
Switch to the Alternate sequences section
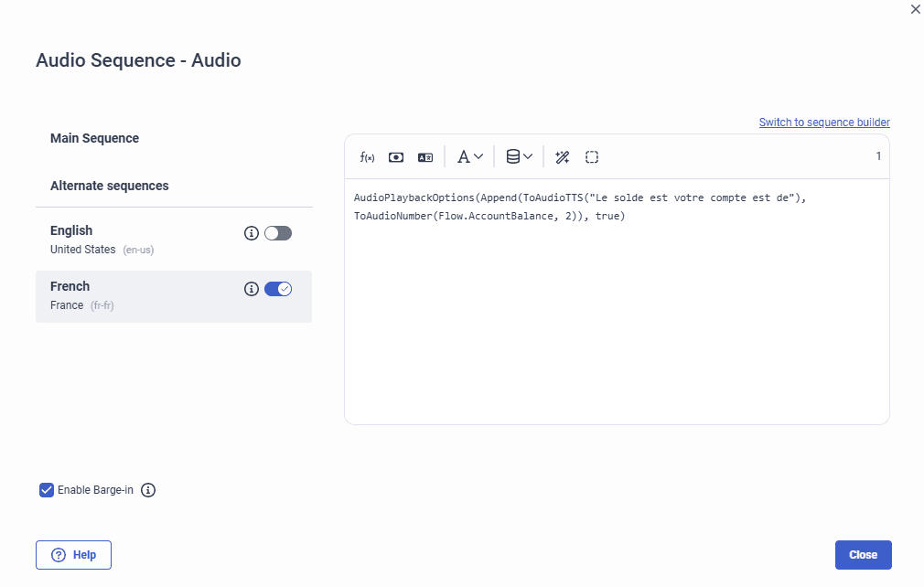click(x=110, y=186)
